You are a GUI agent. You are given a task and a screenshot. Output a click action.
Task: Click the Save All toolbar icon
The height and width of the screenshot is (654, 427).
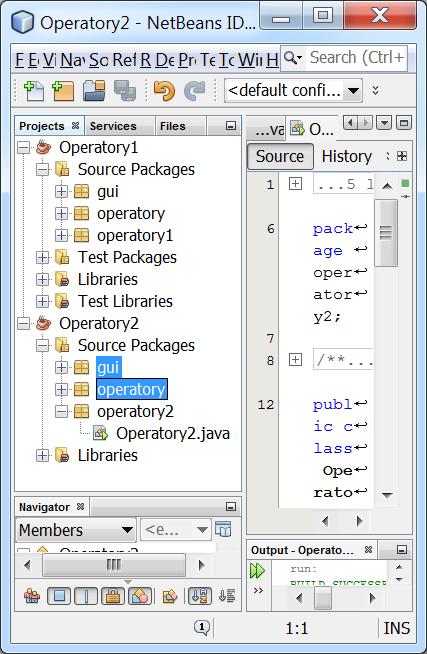pos(125,91)
